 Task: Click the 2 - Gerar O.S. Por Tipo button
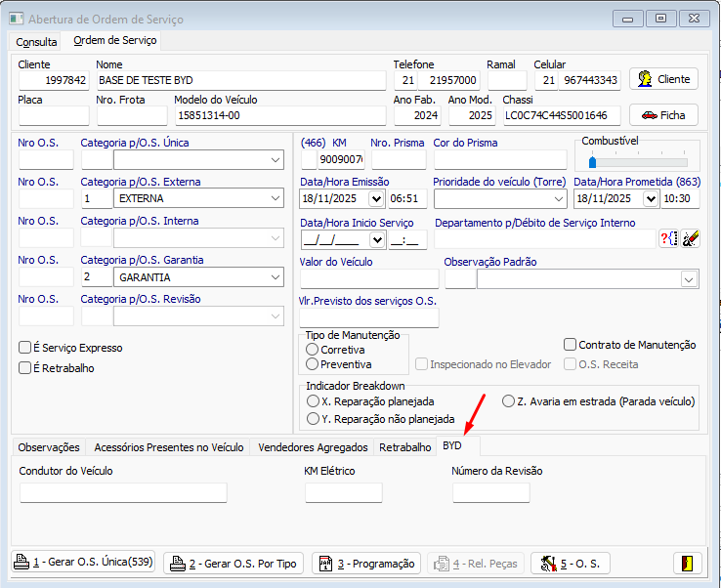pyautogui.click(x=233, y=564)
